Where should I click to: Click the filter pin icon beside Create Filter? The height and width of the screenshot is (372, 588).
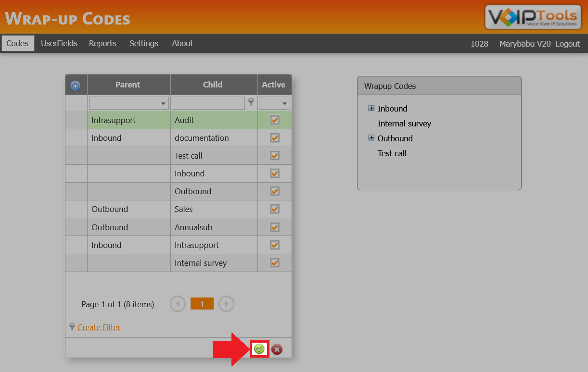click(x=73, y=327)
